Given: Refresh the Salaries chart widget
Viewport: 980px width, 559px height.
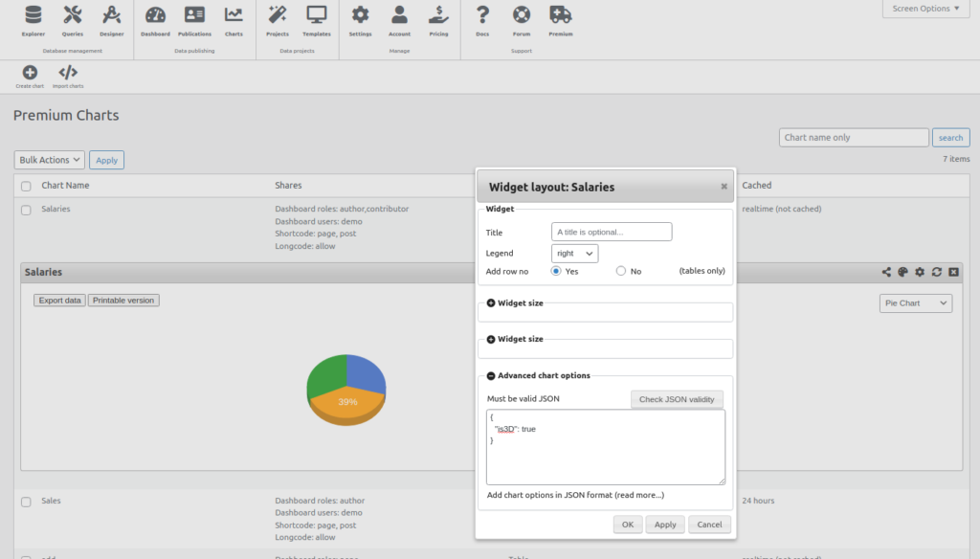Looking at the screenshot, I should [x=937, y=272].
